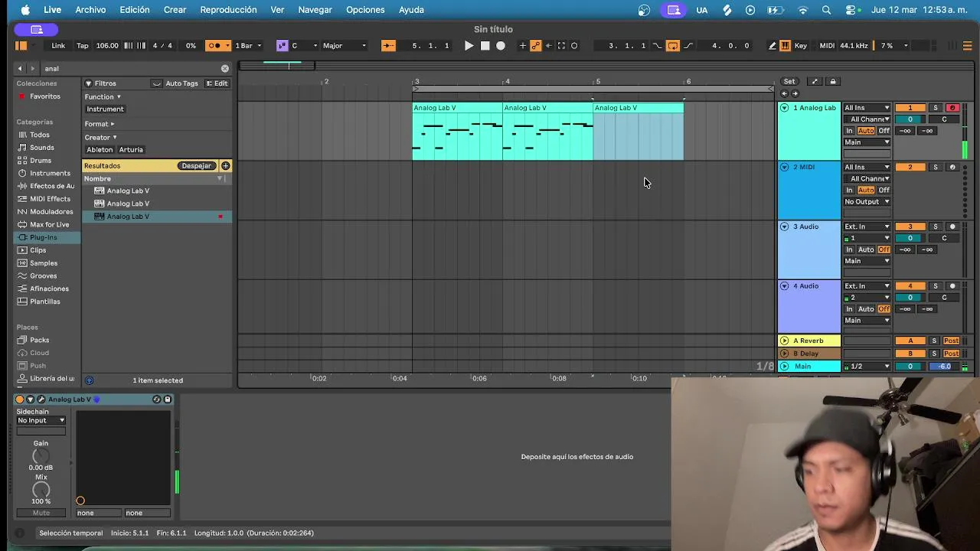980x551 pixels.
Task: Open the Archivo menu
Action: [90, 10]
